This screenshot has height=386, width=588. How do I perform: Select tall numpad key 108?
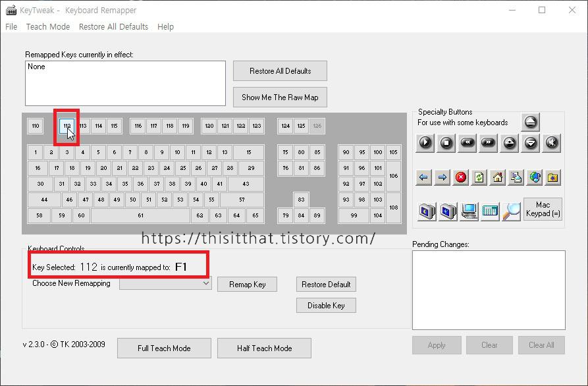393,207
